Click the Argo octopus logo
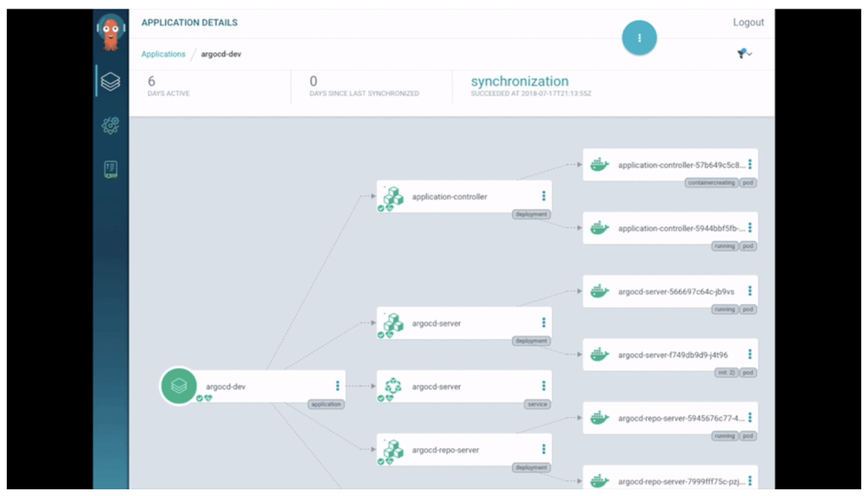 (x=111, y=31)
